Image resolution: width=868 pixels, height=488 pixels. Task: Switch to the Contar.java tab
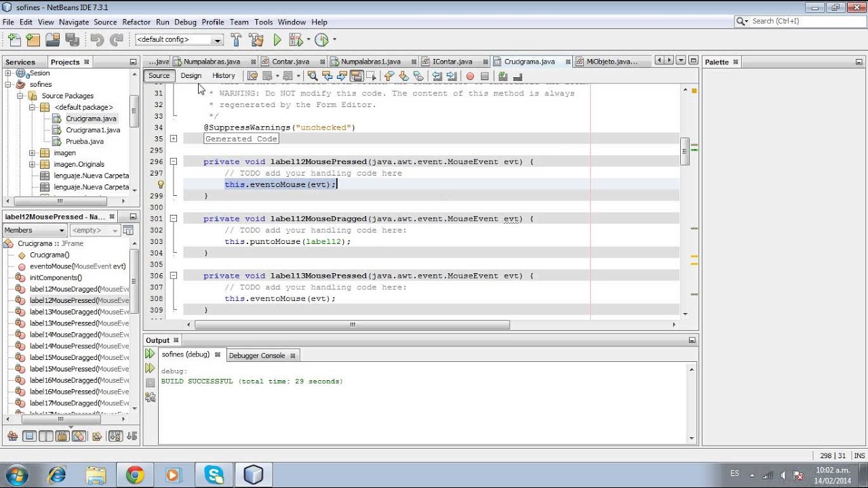(x=290, y=62)
